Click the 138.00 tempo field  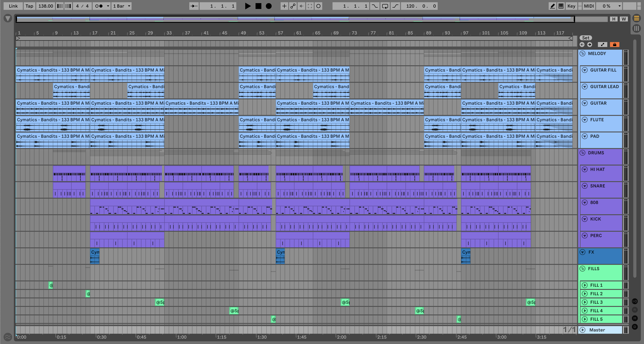pos(45,6)
